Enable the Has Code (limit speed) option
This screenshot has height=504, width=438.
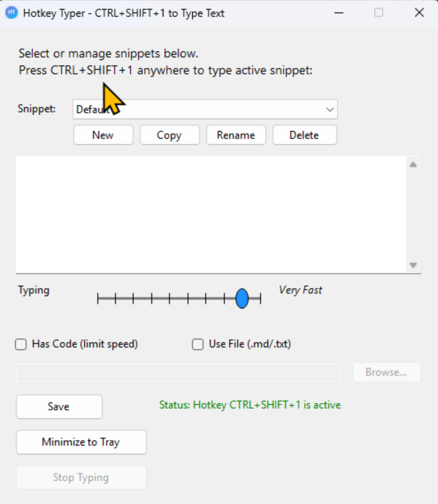point(20,344)
